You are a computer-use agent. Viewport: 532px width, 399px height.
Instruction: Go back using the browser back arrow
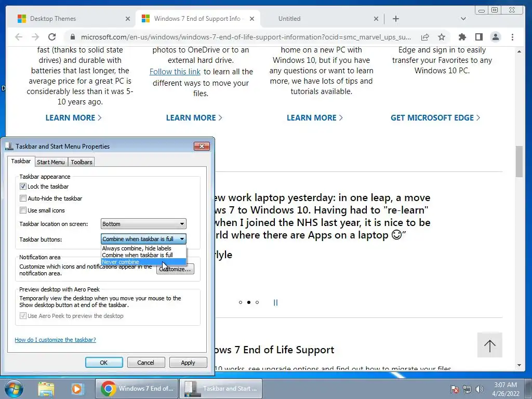19,37
